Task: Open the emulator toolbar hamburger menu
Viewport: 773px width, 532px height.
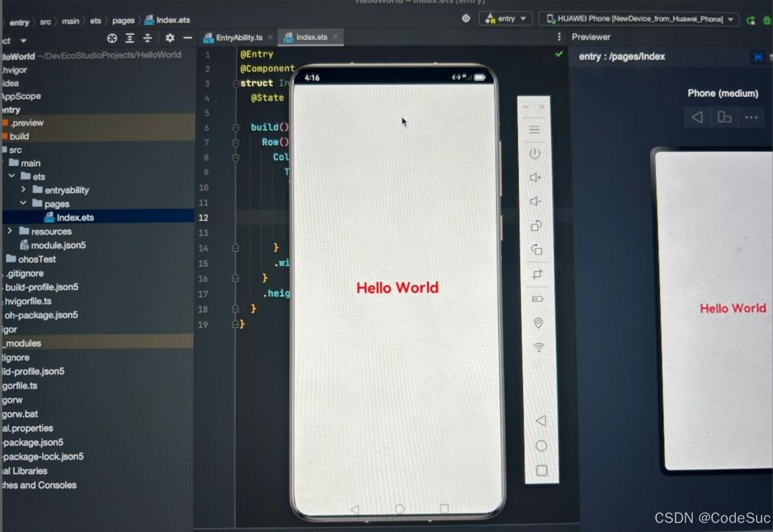Action: (535, 130)
